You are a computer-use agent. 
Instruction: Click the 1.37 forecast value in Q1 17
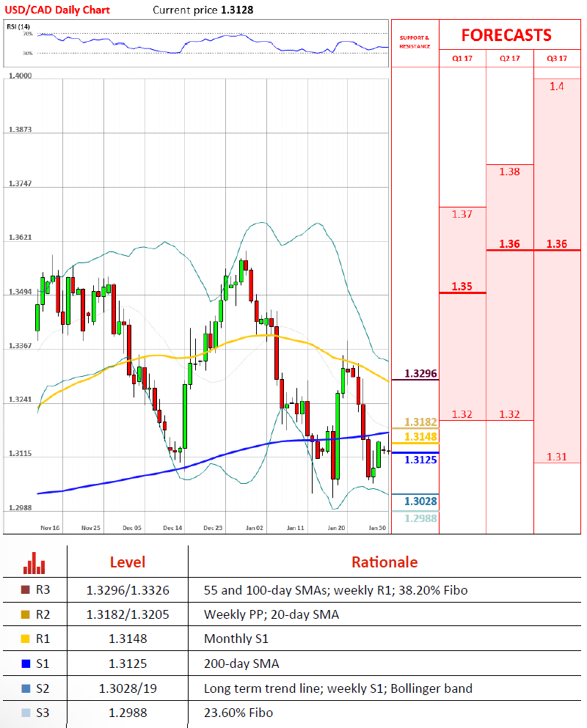(x=462, y=214)
